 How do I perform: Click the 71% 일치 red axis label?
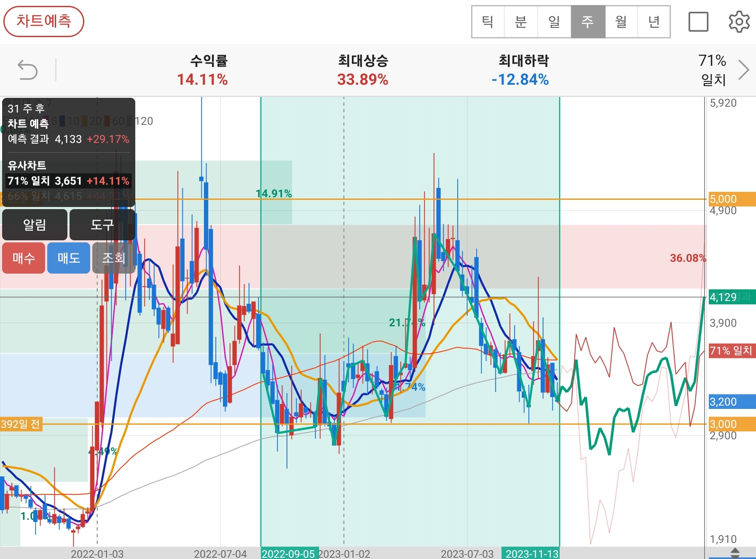tap(732, 351)
